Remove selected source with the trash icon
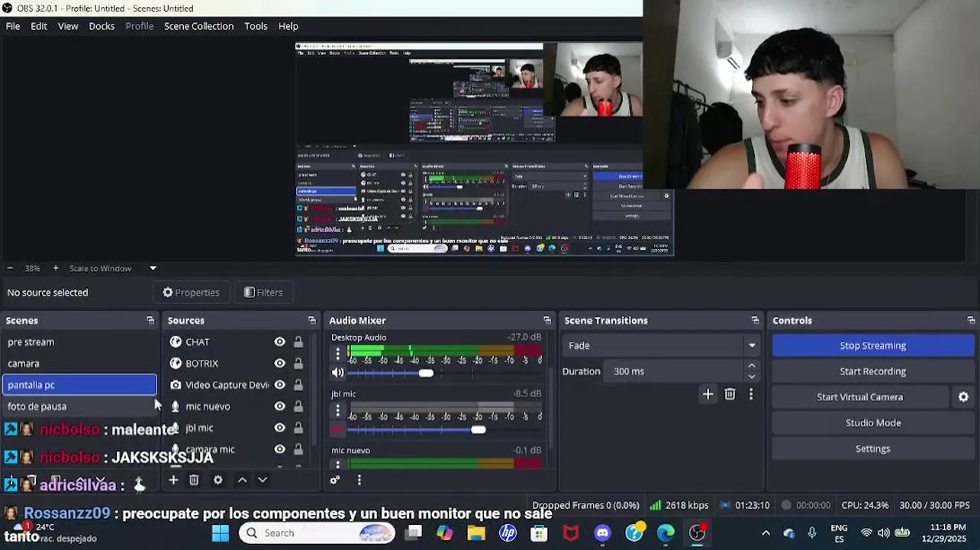980x550 pixels. click(194, 480)
